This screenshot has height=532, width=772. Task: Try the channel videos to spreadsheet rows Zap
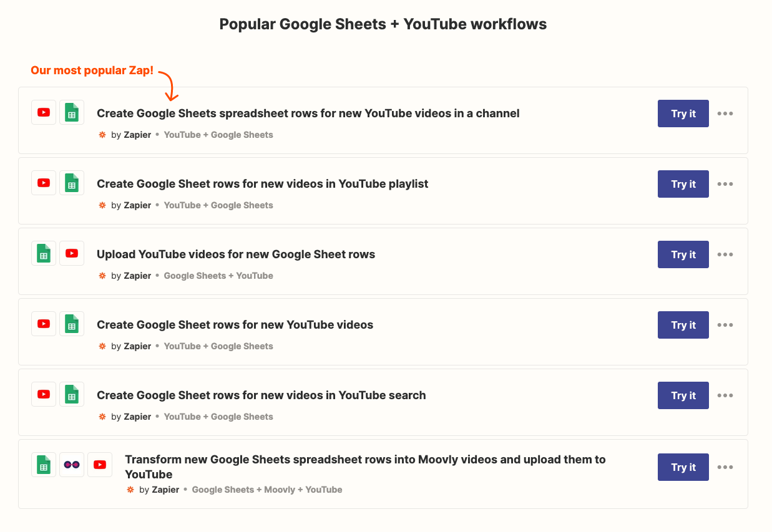[683, 114]
